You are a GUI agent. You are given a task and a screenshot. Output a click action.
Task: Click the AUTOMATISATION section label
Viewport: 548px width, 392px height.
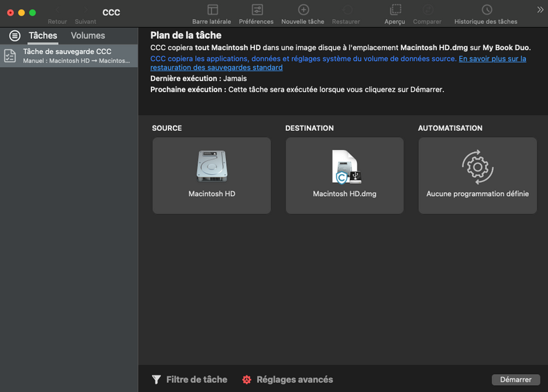[450, 128]
